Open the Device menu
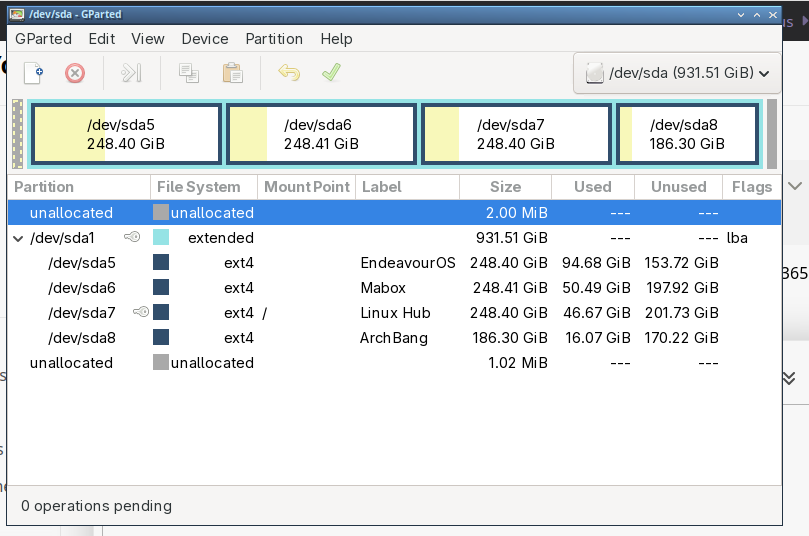The height and width of the screenshot is (536, 809). click(x=204, y=39)
